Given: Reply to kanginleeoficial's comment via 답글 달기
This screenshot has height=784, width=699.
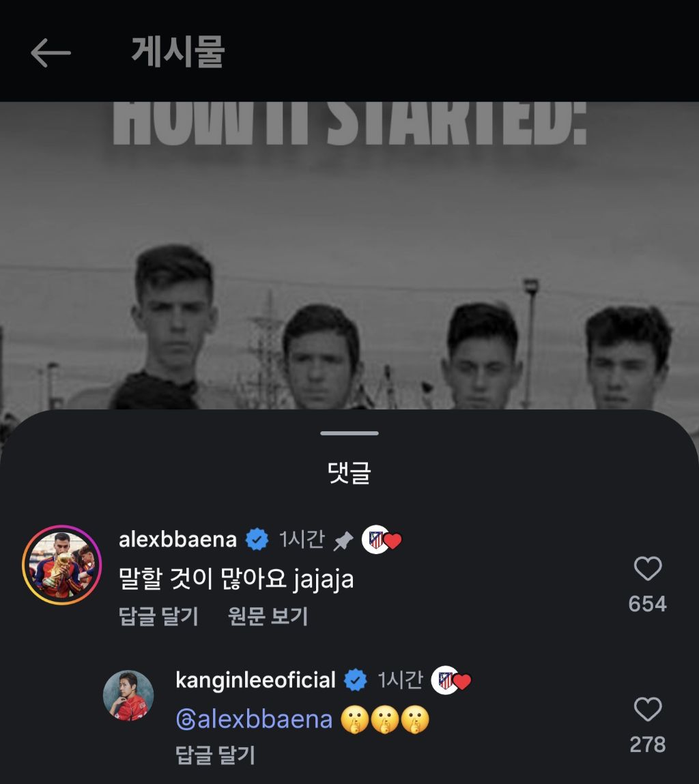Looking at the screenshot, I should pos(215,755).
